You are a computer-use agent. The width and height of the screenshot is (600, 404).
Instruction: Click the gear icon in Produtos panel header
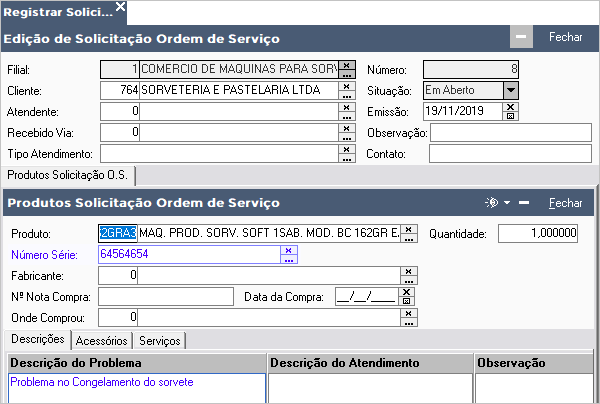coord(492,202)
